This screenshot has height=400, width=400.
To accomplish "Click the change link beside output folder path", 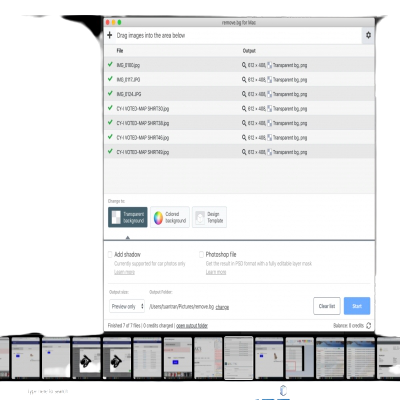I will 222,307.
